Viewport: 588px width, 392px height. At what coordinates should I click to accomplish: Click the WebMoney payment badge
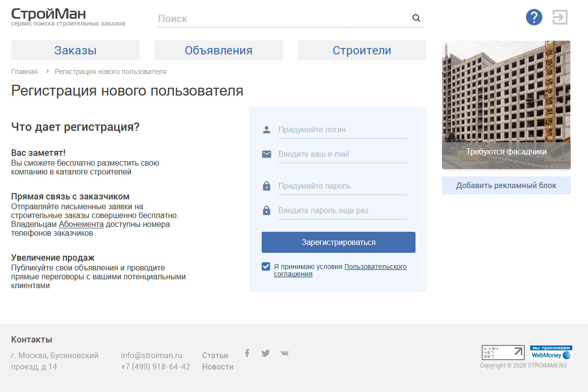point(551,353)
